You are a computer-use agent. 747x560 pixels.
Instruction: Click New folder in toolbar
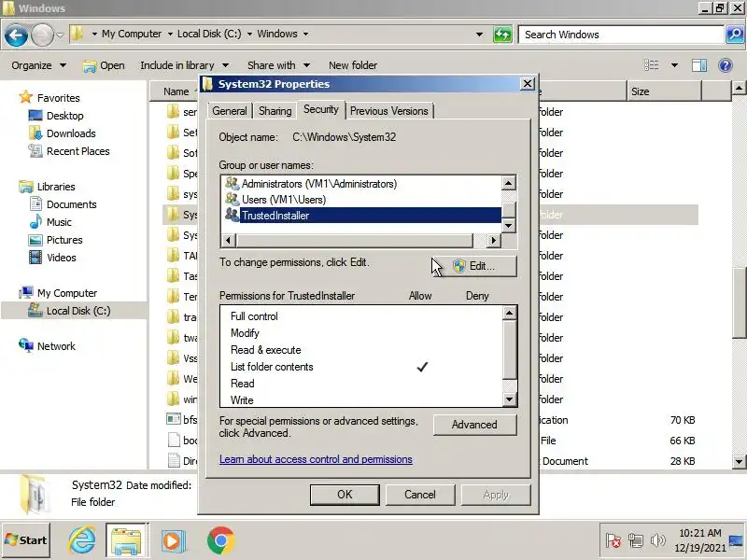click(353, 65)
